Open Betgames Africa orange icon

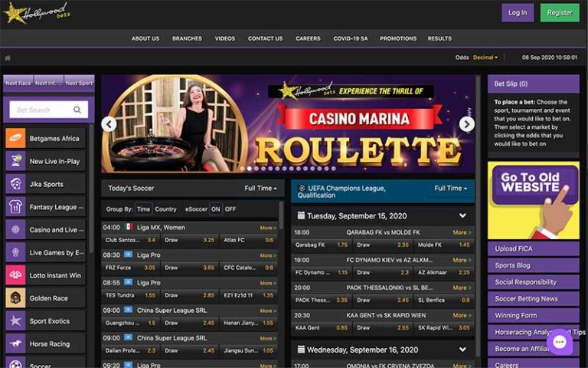point(16,138)
